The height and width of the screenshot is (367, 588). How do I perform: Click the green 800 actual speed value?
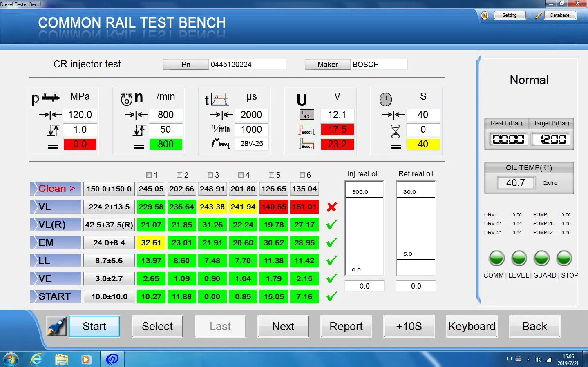(165, 144)
